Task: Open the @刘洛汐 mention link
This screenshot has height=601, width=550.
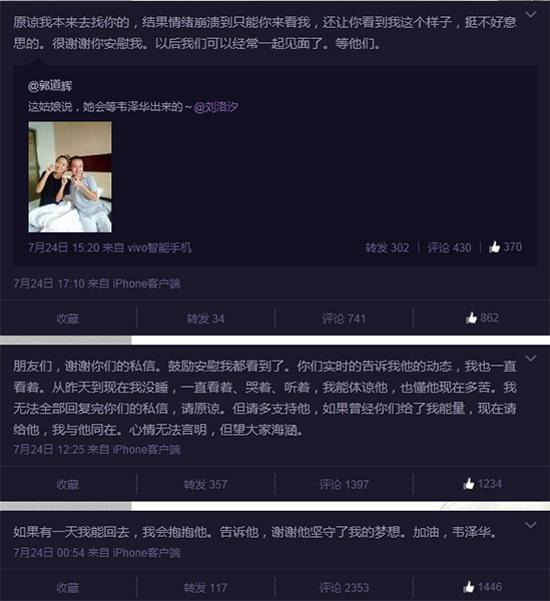Action: coord(216,107)
